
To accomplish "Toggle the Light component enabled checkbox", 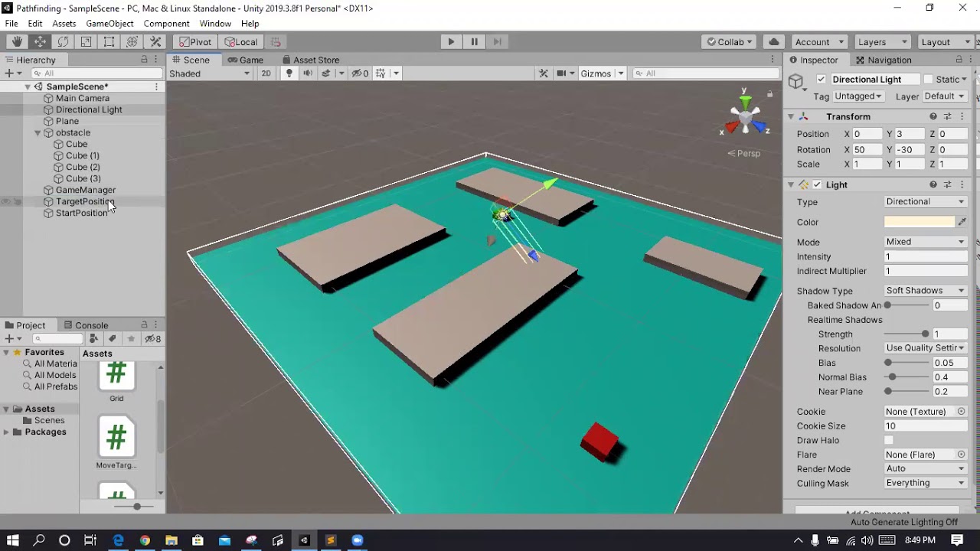I will 817,184.
